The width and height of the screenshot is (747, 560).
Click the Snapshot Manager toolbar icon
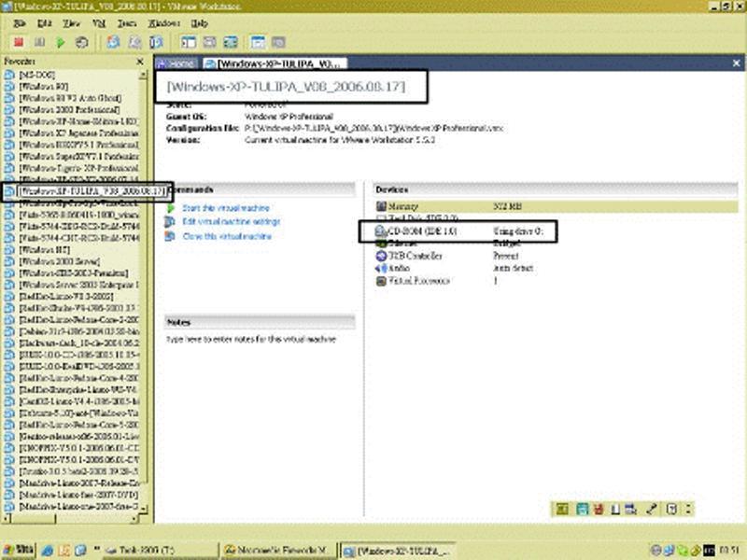(156, 42)
